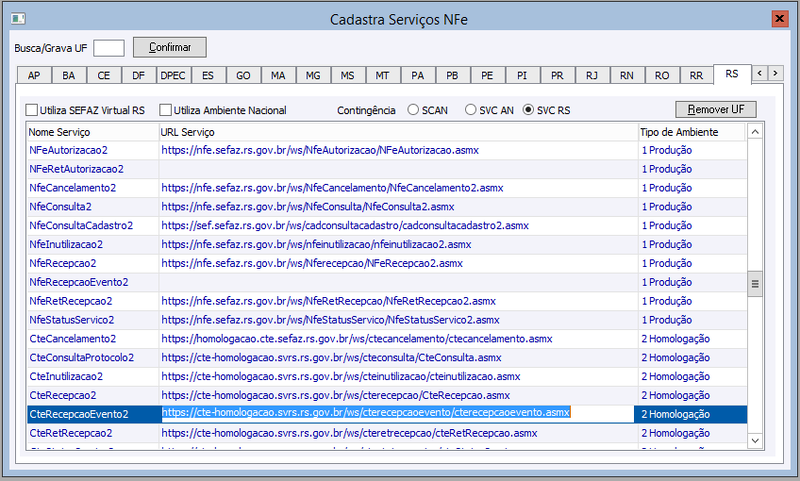Image resolution: width=800 pixels, height=481 pixels.
Task: Select the NfeRetRecepcao2 service name
Action: point(70,301)
